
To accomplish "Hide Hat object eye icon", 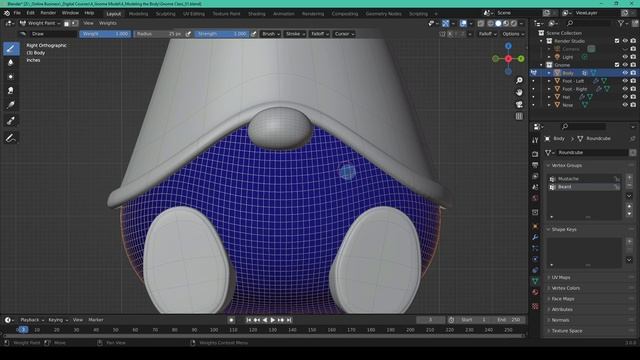I will coord(625,97).
